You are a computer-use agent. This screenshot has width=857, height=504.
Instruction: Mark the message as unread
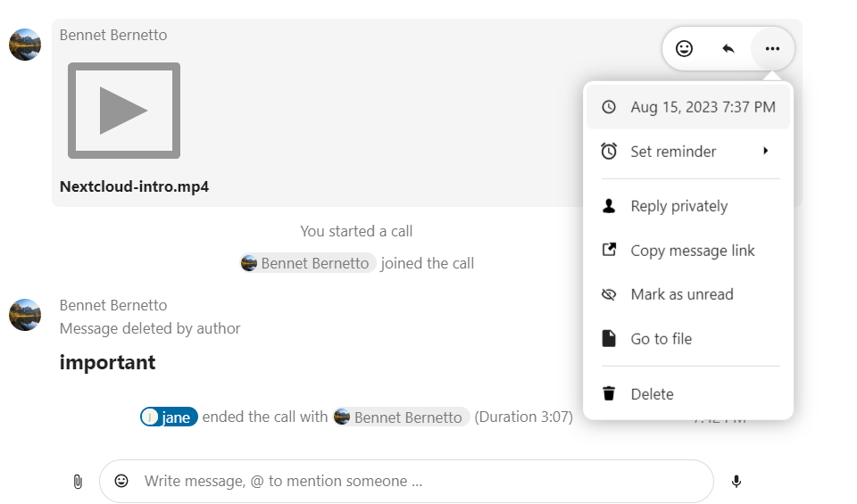pyautogui.click(x=681, y=294)
